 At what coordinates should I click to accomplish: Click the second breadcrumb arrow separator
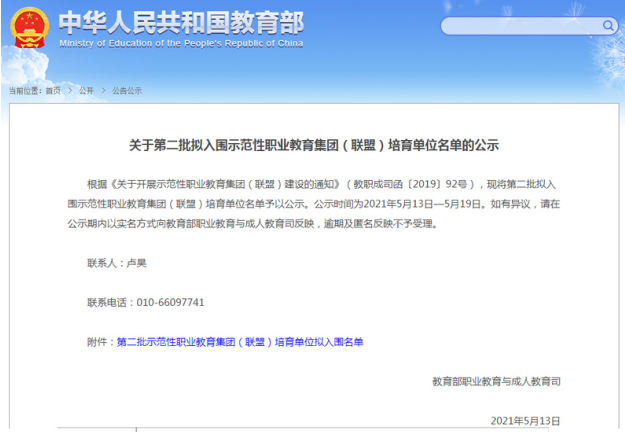pos(103,90)
